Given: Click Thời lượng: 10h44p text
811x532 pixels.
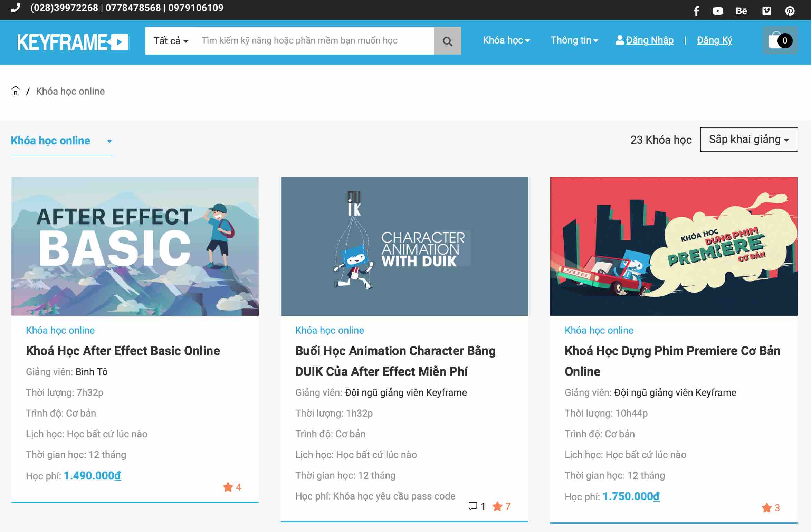Looking at the screenshot, I should [x=606, y=413].
